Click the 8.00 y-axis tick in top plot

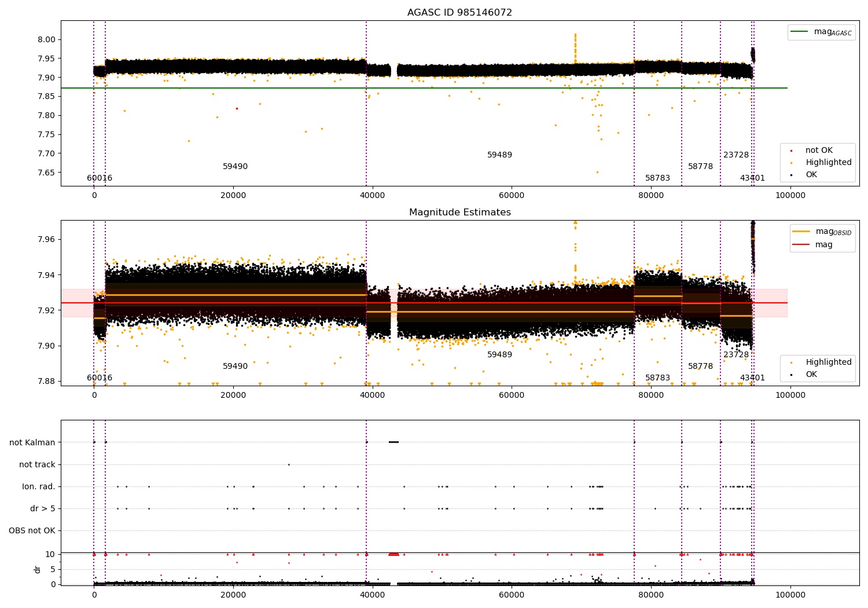[47, 39]
